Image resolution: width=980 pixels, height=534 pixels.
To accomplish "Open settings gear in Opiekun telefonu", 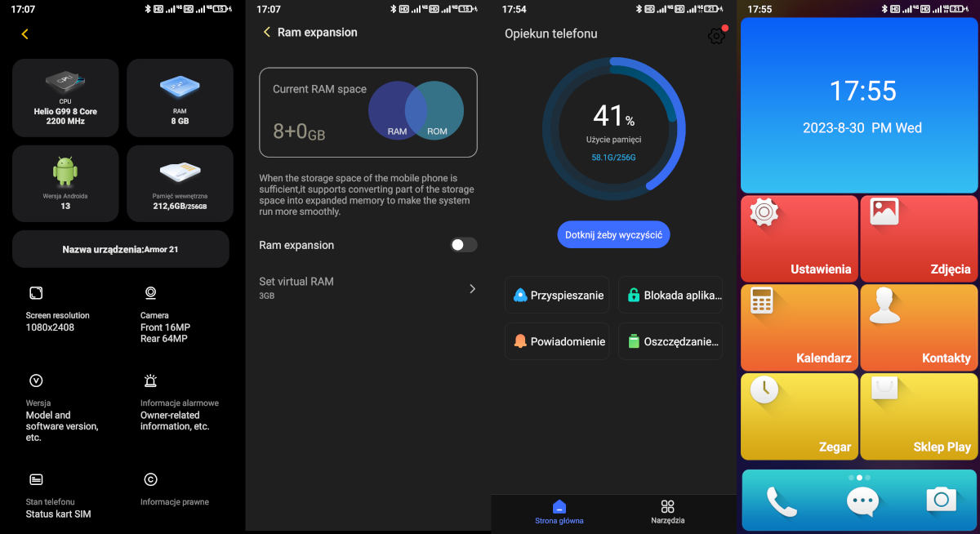I will [716, 35].
